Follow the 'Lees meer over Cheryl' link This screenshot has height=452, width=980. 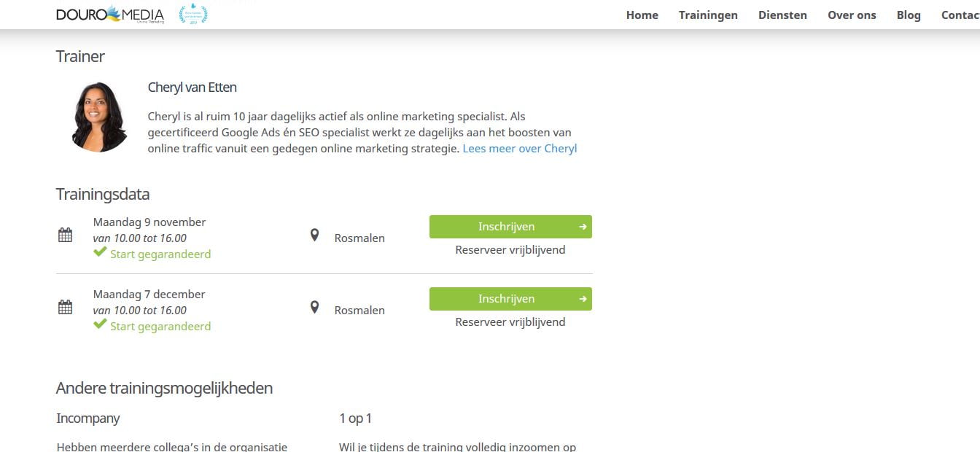(519, 149)
